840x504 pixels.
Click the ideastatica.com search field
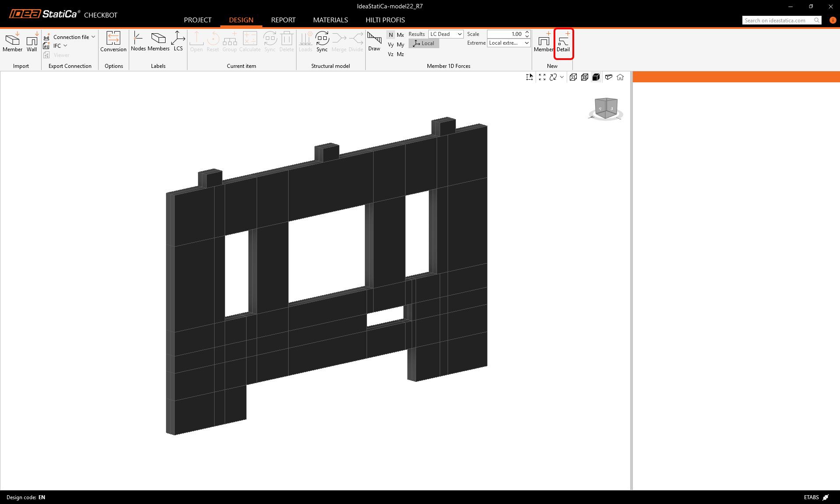777,21
